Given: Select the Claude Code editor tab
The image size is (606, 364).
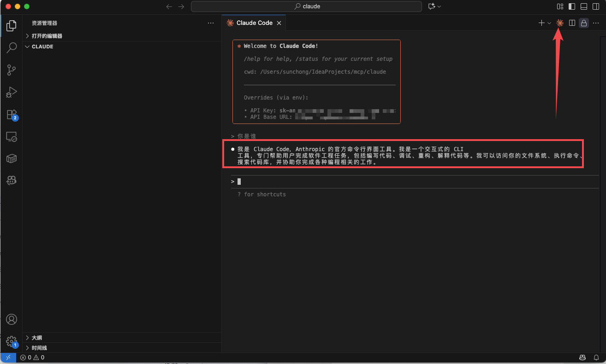Looking at the screenshot, I should pyautogui.click(x=254, y=23).
